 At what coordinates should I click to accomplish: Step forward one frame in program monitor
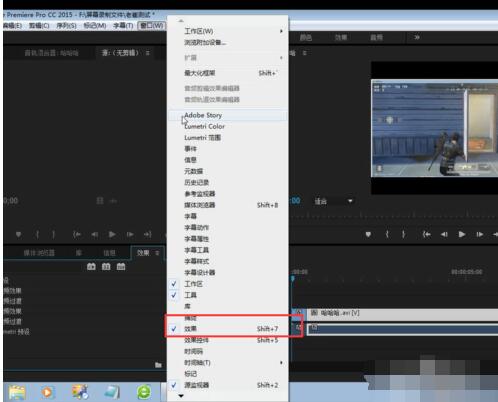point(480,235)
